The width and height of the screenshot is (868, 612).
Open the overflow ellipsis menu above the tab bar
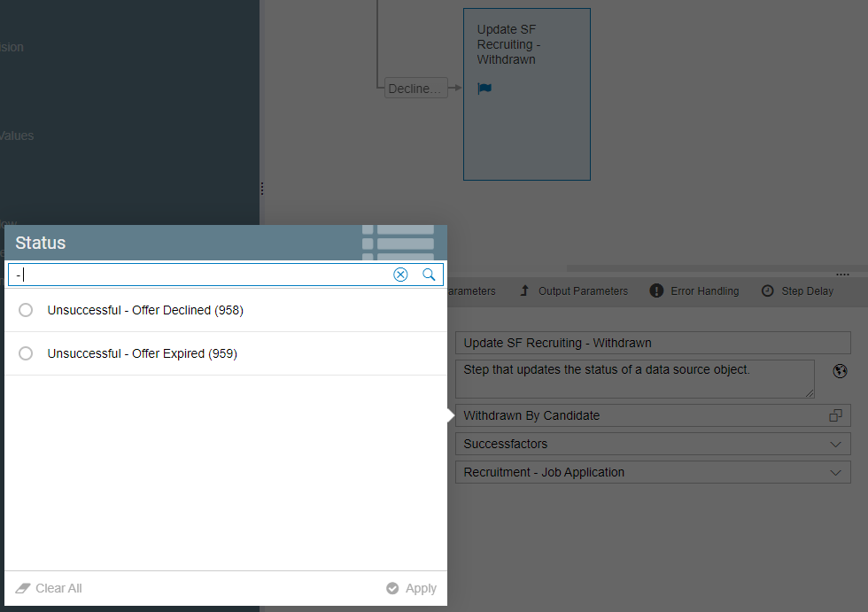pyautogui.click(x=843, y=275)
